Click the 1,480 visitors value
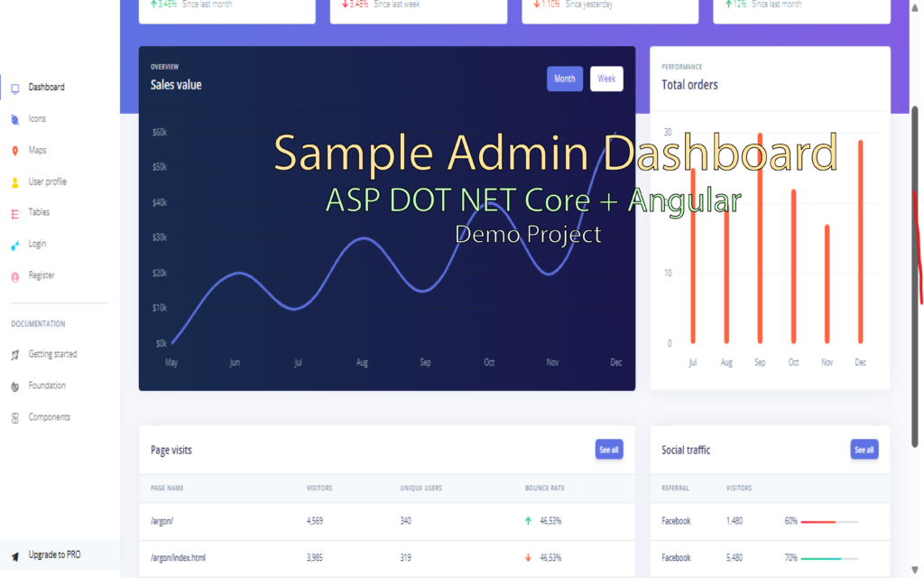This screenshot has height=578, width=924. [735, 521]
